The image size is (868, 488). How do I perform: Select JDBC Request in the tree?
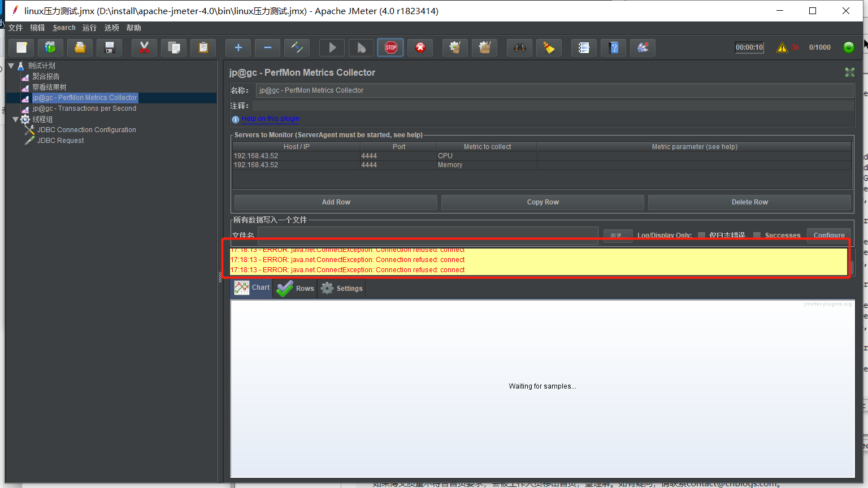[x=60, y=141]
